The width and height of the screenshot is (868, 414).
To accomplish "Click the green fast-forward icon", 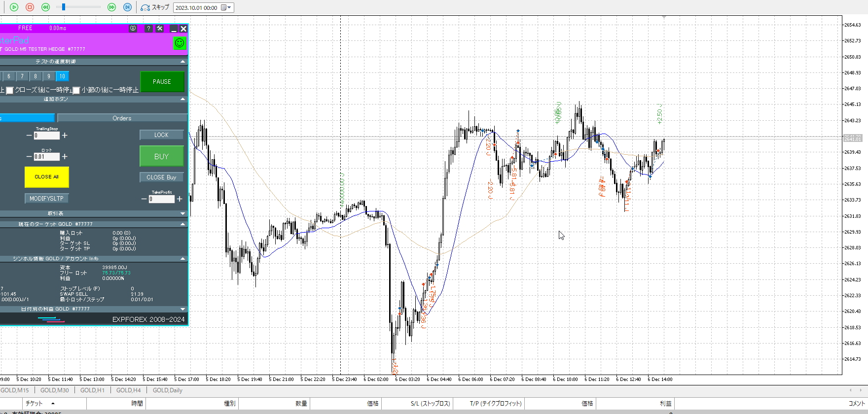I will click(112, 7).
